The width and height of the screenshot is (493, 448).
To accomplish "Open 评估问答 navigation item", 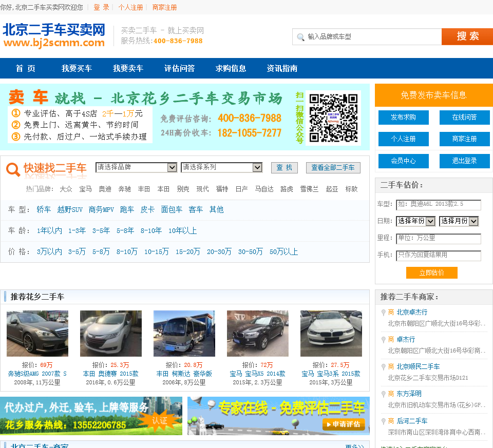I will 180,68.
